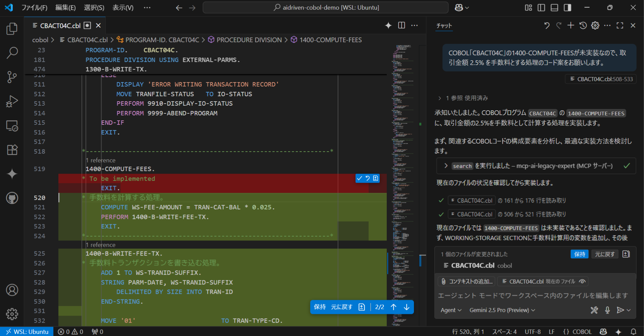Screen dimensions: 644x336
Task: Open the ファイル(F) menu
Action: (x=34, y=8)
